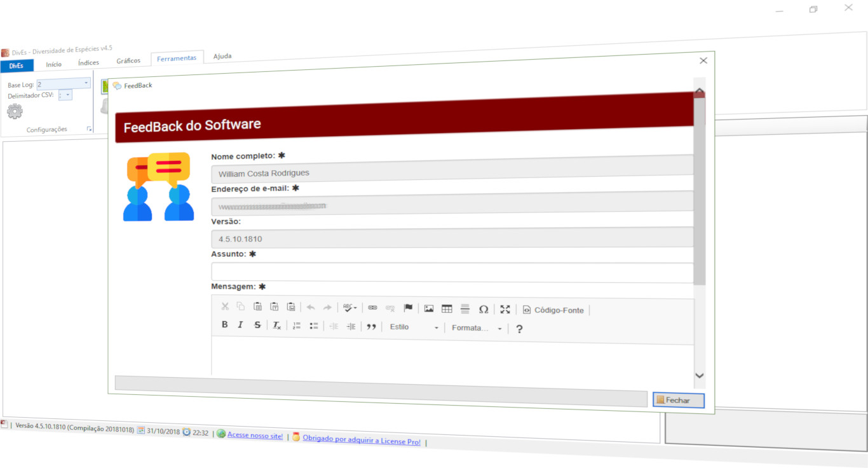Click the question mark About icon
The image size is (868, 468).
pyautogui.click(x=519, y=329)
